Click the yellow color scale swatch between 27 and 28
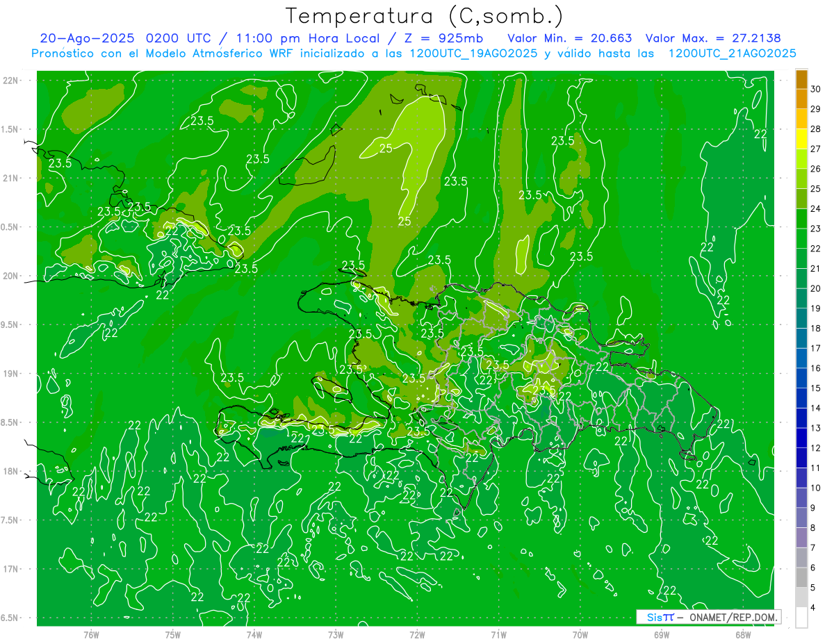The image size is (834, 644). pyautogui.click(x=801, y=139)
